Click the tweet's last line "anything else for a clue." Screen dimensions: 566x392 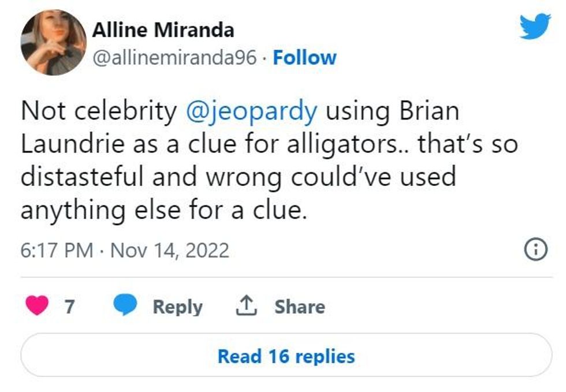point(163,210)
